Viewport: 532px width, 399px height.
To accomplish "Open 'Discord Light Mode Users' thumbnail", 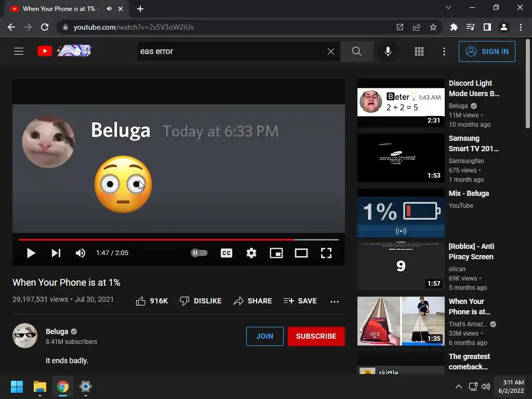I will 401,103.
